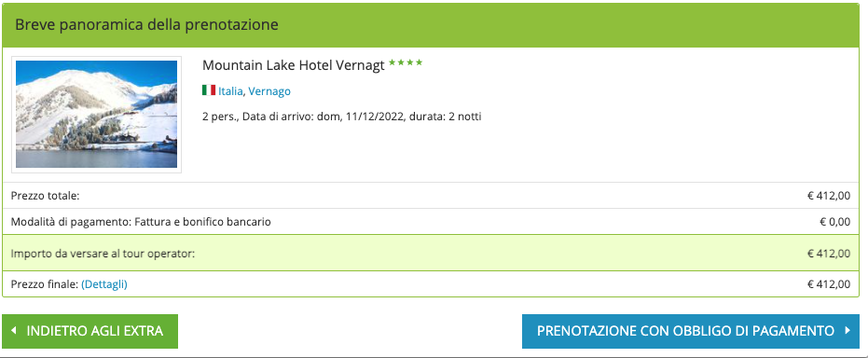868x358 pixels.
Task: Click the Prezzo totale amount € 412,00
Action: click(x=829, y=196)
